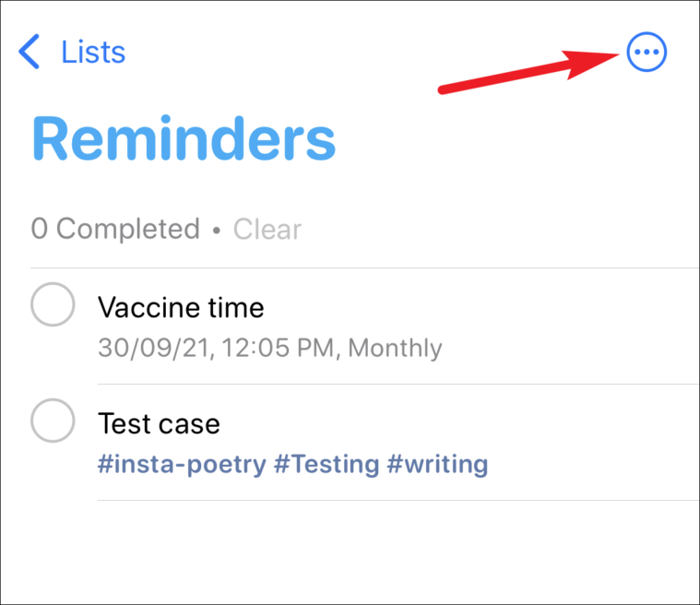Click the 30/09/21 due date text

point(154,348)
